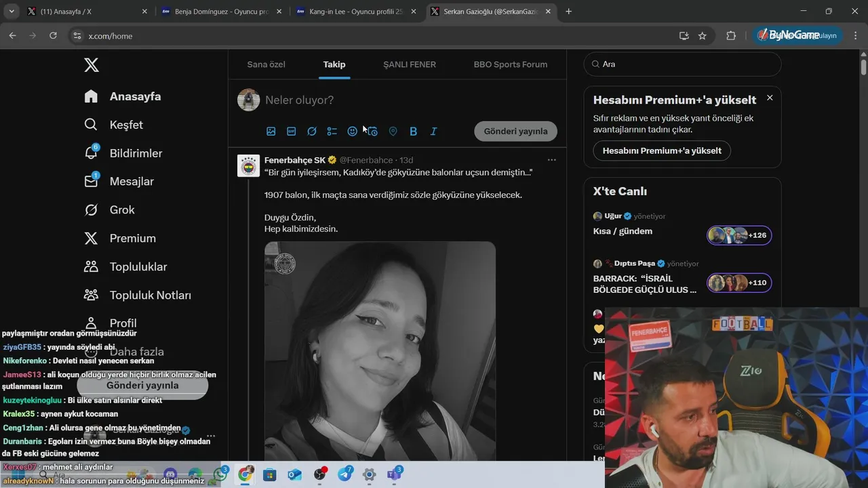The height and width of the screenshot is (488, 868).
Task: Click the Fenerbahçe SK avatar
Action: click(x=248, y=165)
